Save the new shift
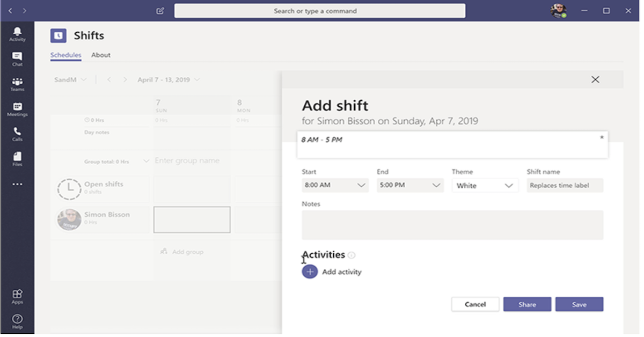Viewport: 644px width, 337px height. 579,304
